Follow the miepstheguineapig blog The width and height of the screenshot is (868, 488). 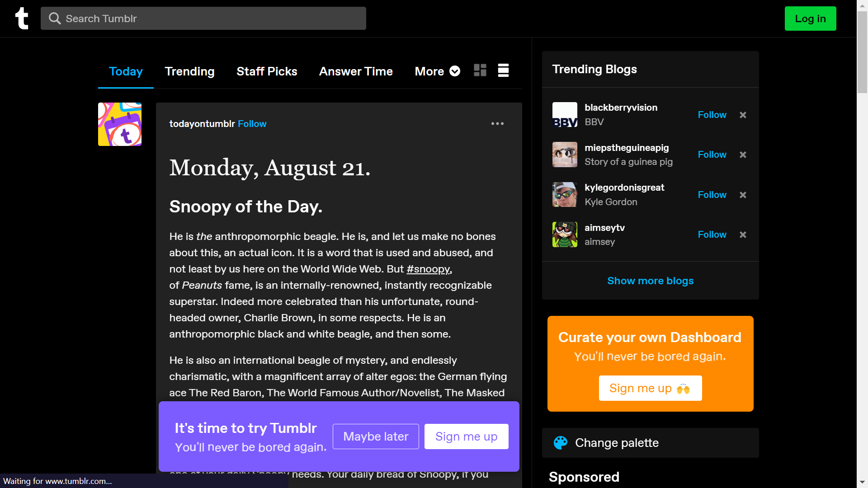[x=712, y=155]
